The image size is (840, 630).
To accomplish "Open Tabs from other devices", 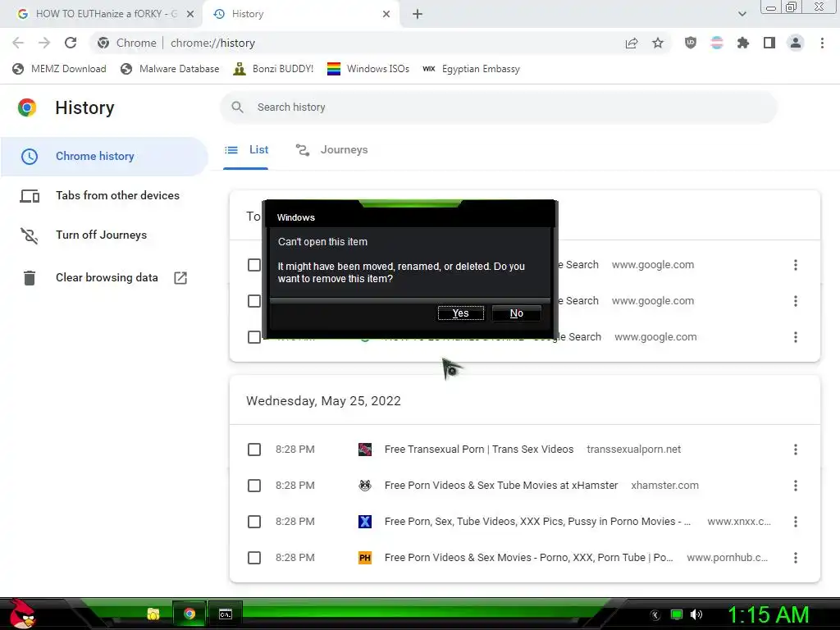I will pos(104,195).
